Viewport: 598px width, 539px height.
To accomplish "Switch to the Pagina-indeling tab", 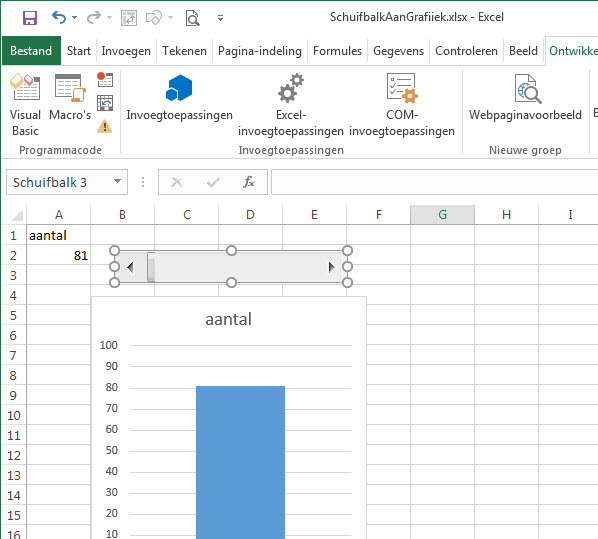I will point(260,51).
